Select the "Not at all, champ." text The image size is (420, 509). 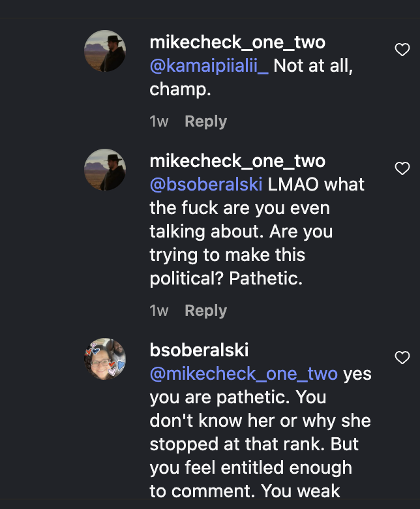tap(251, 78)
